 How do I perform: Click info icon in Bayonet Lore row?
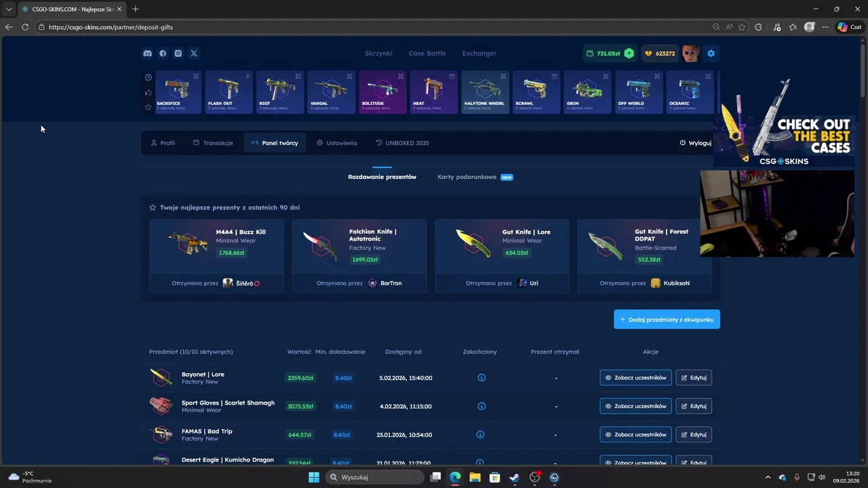click(x=481, y=378)
